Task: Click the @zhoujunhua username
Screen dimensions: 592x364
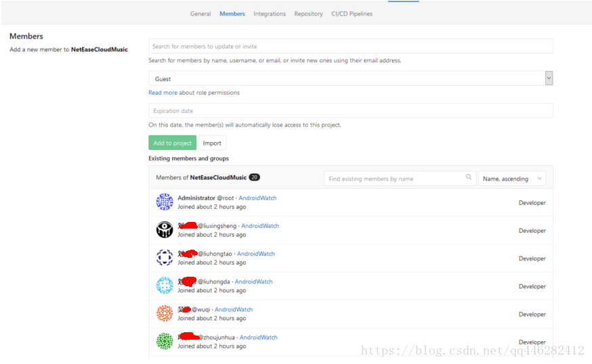Action: (x=217, y=338)
